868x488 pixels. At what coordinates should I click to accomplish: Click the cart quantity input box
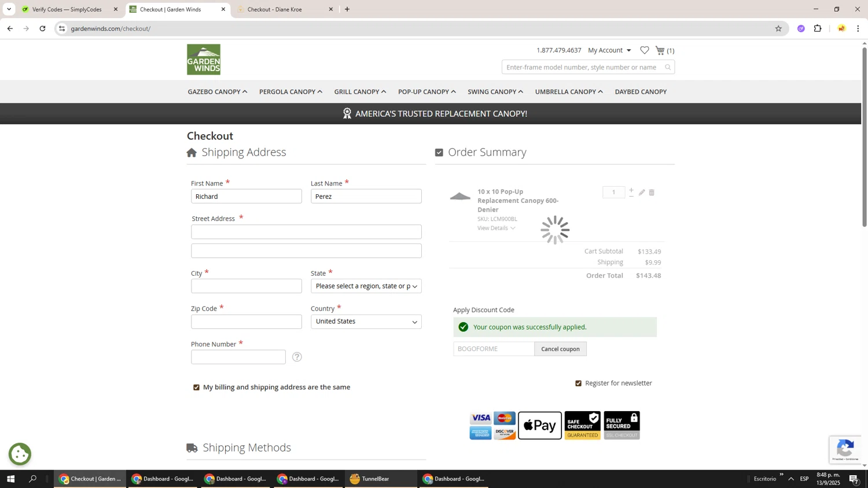coord(613,193)
